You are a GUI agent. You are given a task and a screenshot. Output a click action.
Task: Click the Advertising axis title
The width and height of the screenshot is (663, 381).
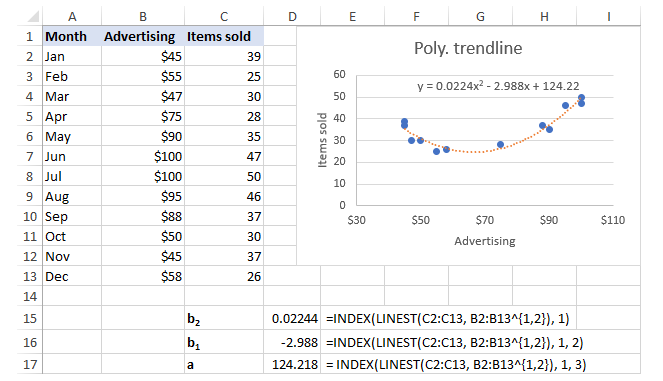(x=485, y=241)
